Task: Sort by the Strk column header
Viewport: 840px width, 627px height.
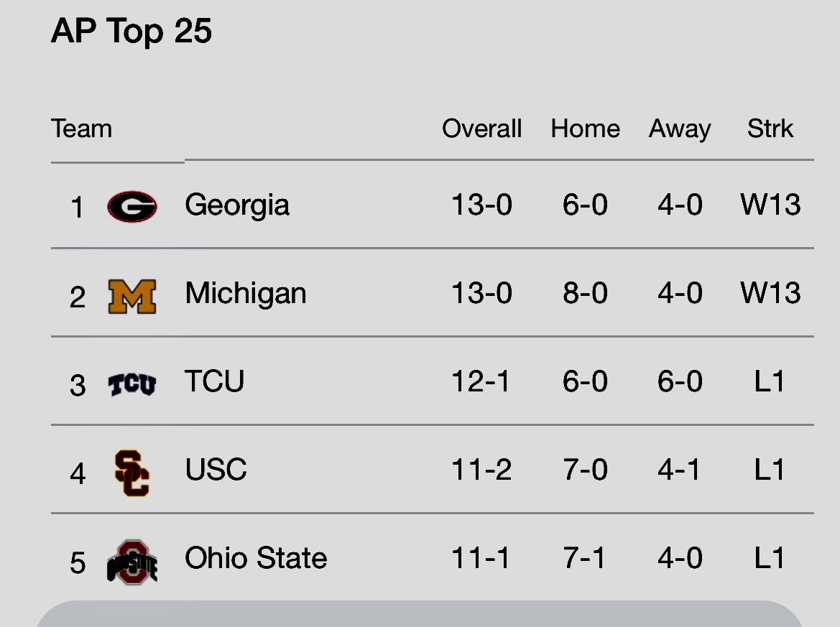Action: pos(770,129)
